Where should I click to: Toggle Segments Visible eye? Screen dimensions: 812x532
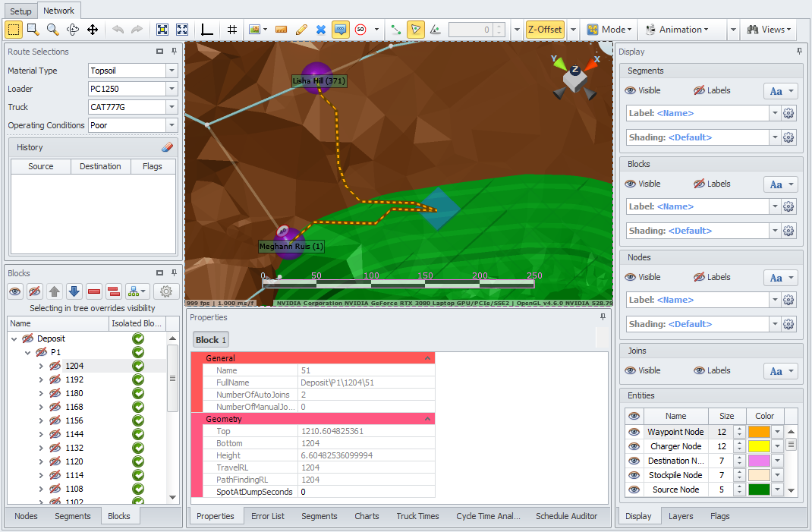[x=631, y=90]
